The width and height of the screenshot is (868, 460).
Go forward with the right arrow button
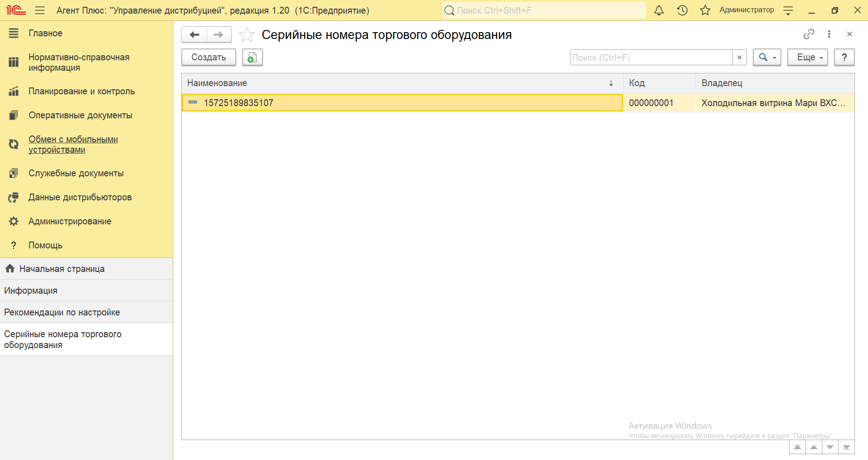pos(219,34)
